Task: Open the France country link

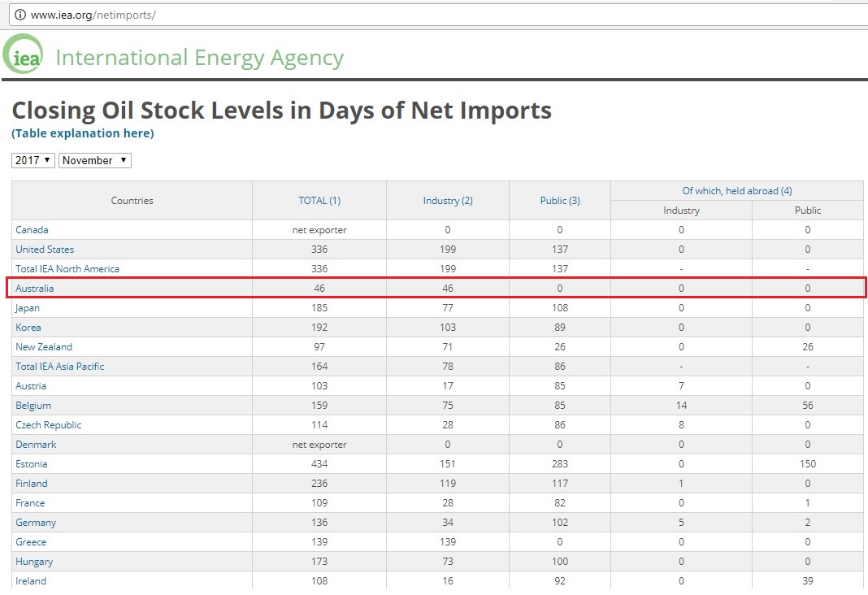Action: click(x=30, y=503)
